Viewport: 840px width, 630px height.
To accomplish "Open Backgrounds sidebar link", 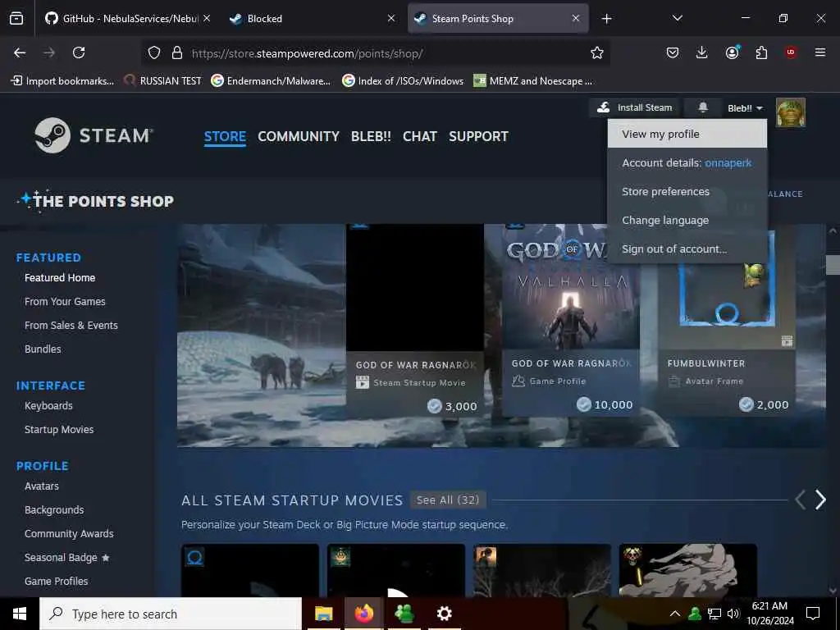I will point(54,509).
